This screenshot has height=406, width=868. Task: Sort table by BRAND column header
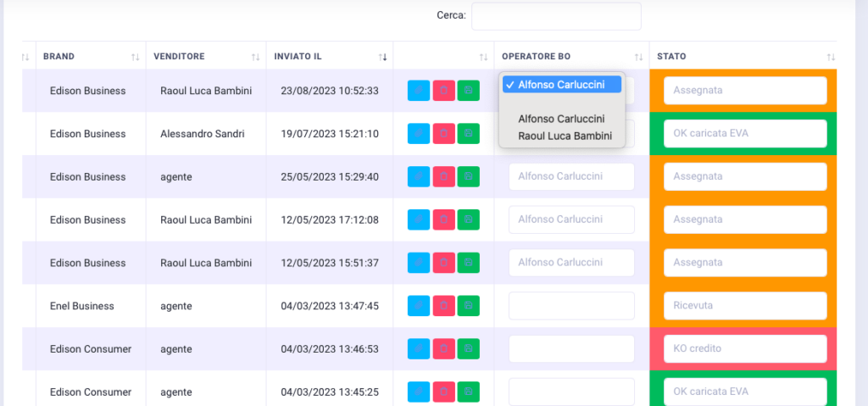tap(91, 57)
